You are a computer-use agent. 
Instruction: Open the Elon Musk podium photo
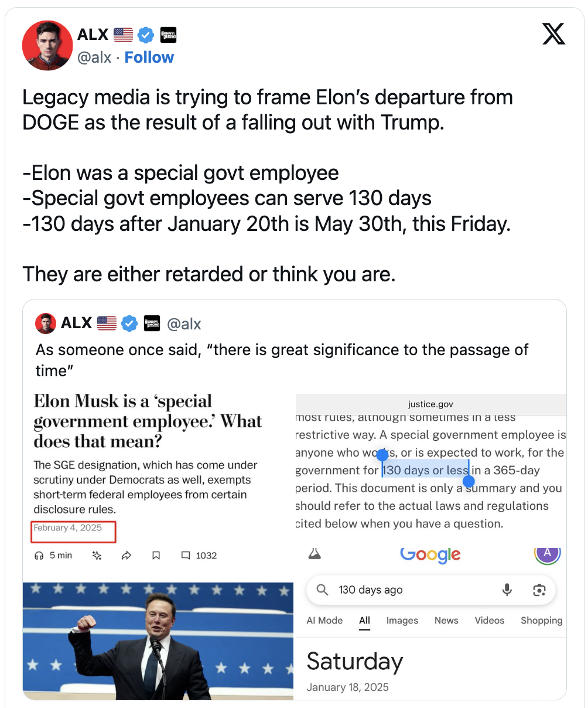point(158,641)
